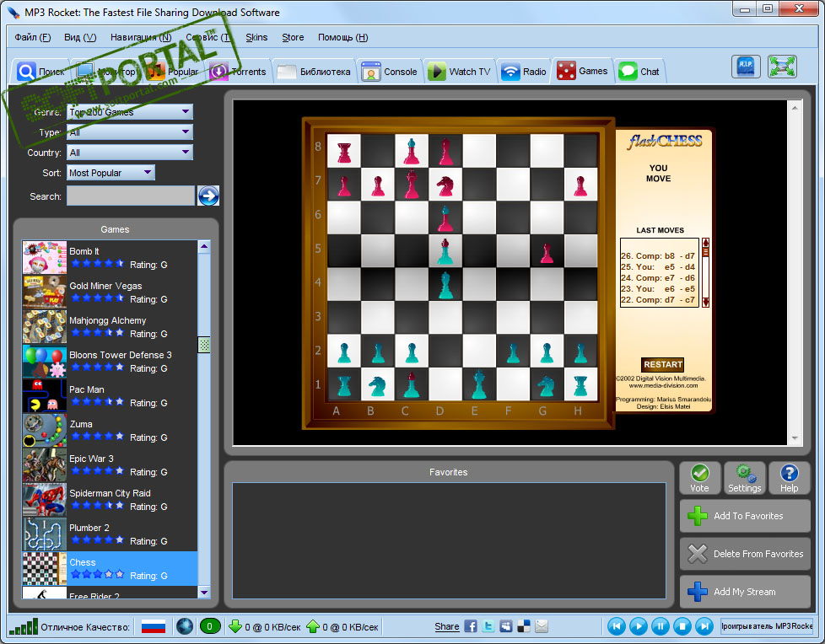Screen dimensions: 825x644
Task: Click the blue search arrow button
Action: [x=208, y=196]
